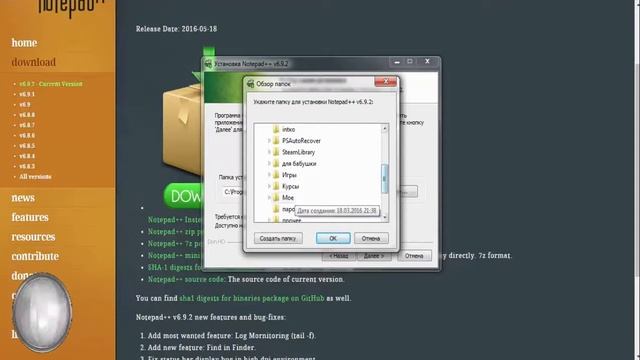Click the folder list scrollbar thumb
Image resolution: width=640 pixels, height=360 pixels.
coord(384,179)
